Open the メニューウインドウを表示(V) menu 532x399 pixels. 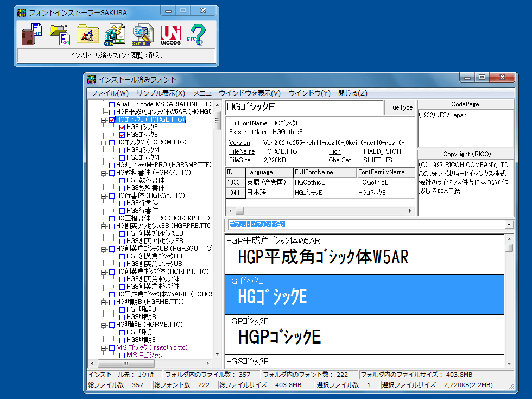point(237,93)
